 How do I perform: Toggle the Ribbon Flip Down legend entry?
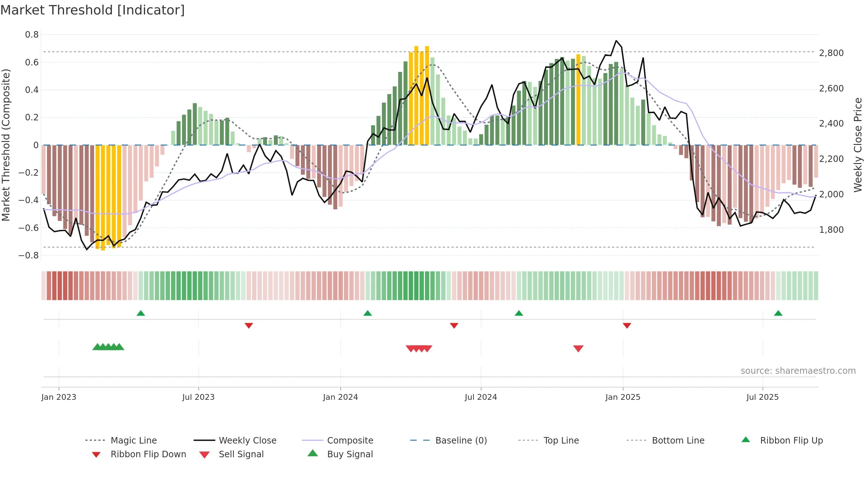pos(139,454)
